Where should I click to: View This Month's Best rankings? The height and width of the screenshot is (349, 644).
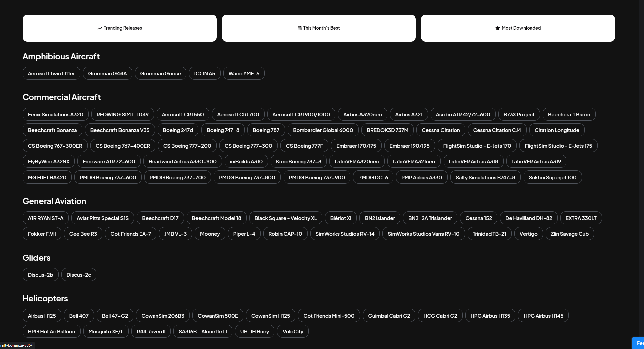318,28
